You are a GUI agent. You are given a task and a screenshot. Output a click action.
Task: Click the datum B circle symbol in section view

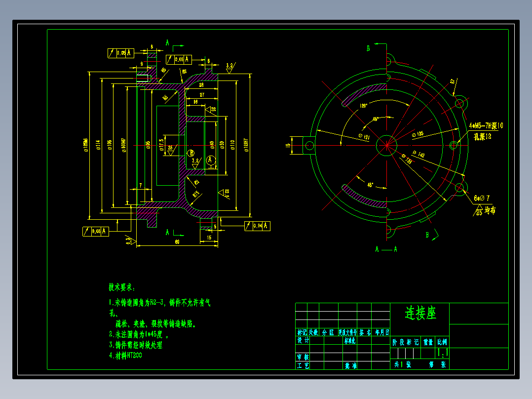point(191,153)
